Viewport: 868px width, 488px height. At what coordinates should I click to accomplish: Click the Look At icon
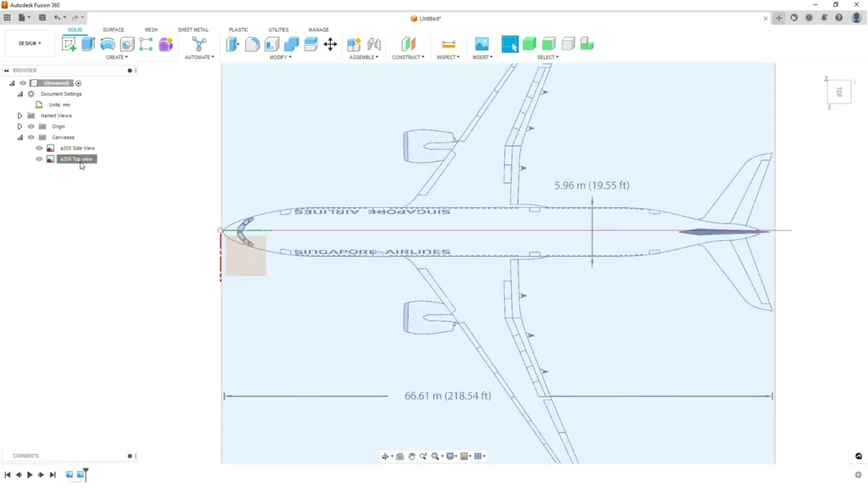pyautogui.click(x=399, y=456)
